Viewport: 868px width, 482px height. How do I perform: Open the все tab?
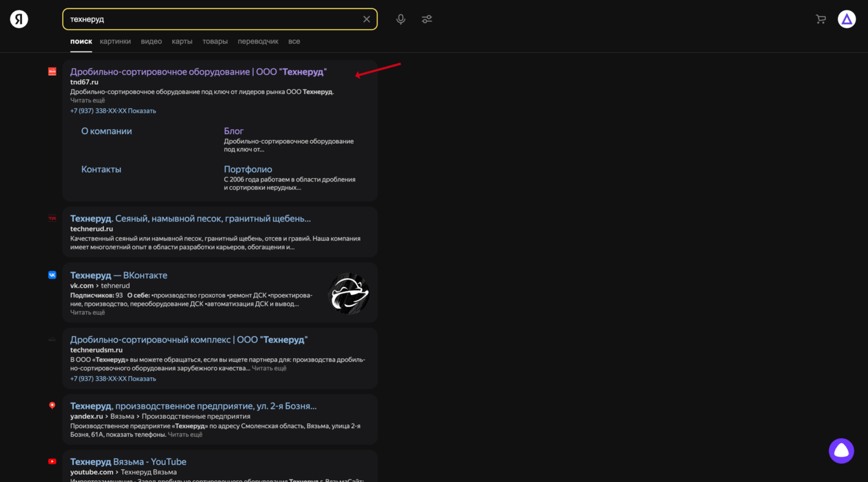[294, 41]
